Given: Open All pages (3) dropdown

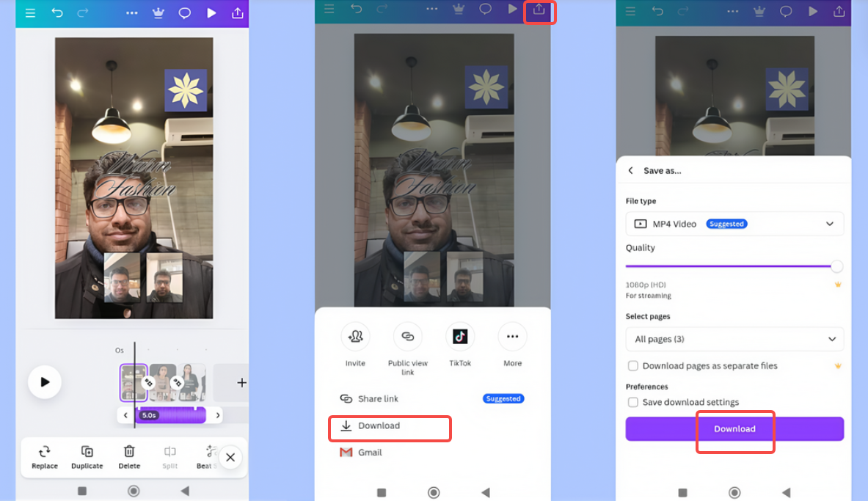Looking at the screenshot, I should pyautogui.click(x=734, y=339).
